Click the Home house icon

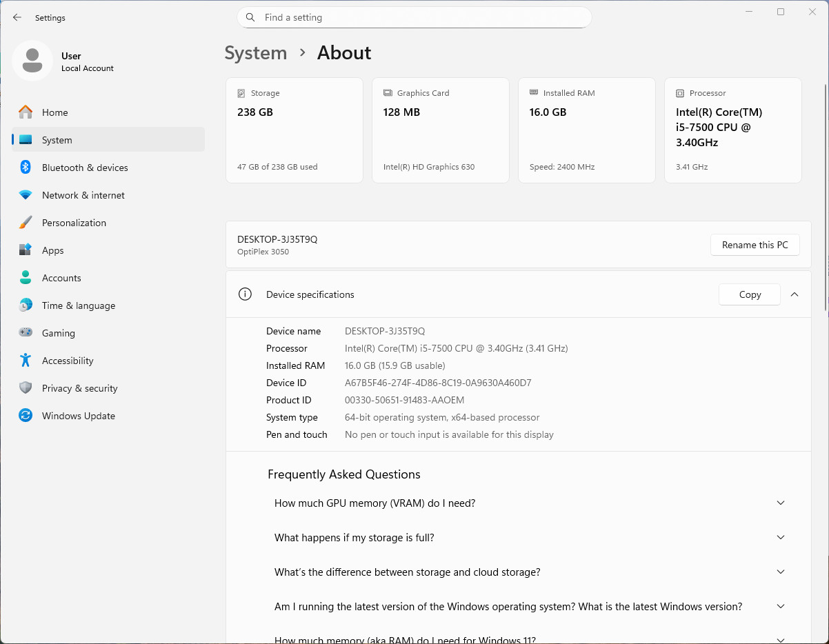26,112
